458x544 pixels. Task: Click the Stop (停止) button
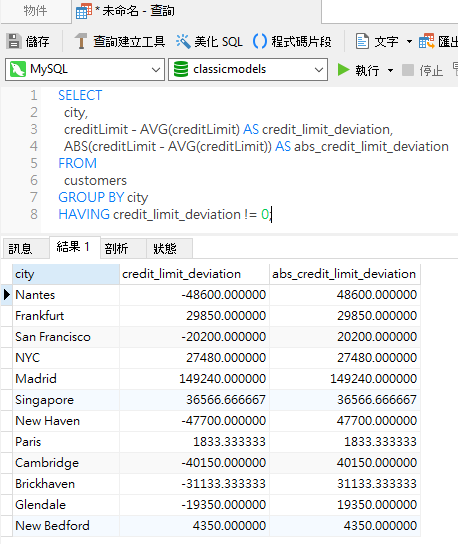423,70
